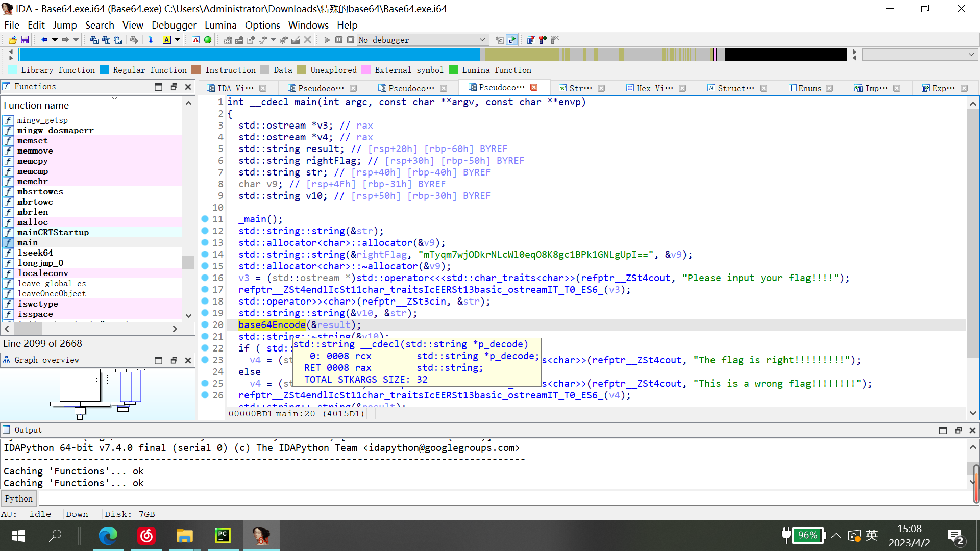Click the red triangle warning icon
This screenshot has width=980, height=551.
click(x=195, y=40)
